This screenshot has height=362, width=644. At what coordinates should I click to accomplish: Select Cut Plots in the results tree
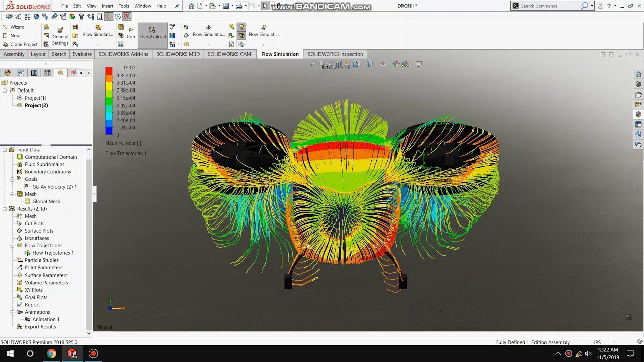point(34,224)
